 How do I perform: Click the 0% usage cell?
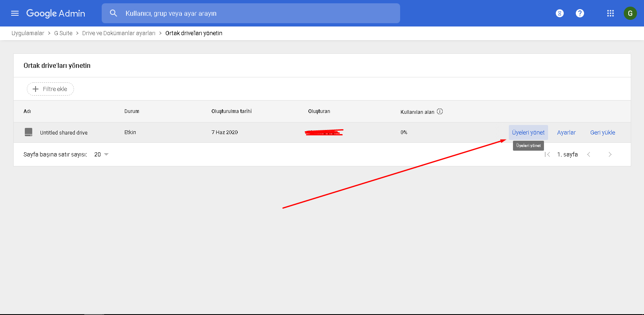[404, 132]
